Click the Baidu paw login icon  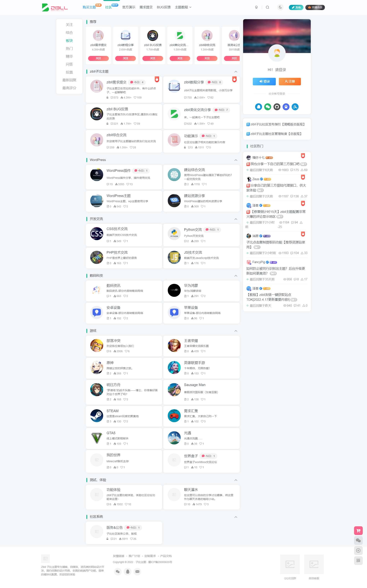[x=286, y=107]
